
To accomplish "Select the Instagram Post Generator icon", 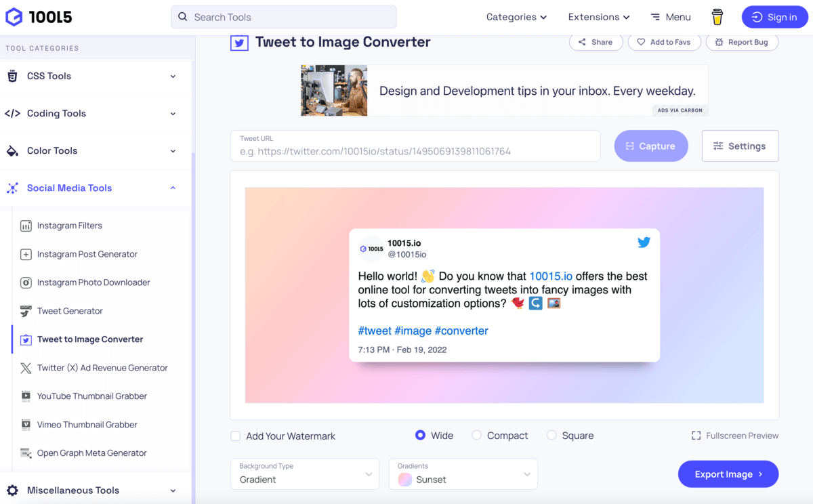I will point(26,254).
